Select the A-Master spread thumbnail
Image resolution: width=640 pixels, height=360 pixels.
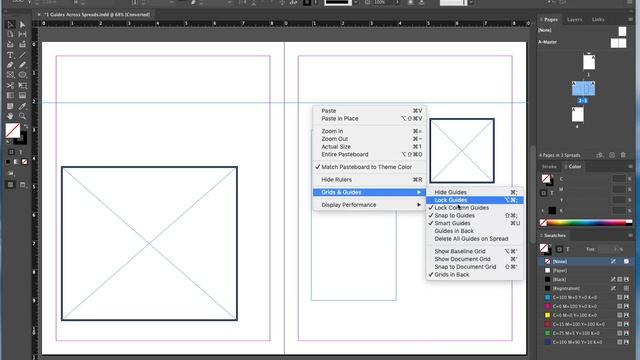point(618,42)
